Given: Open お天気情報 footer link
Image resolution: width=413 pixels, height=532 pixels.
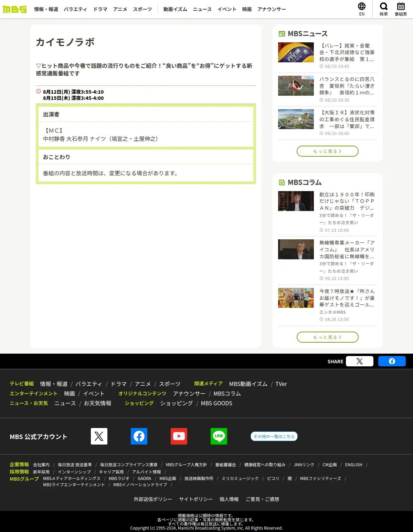Looking at the screenshot, I should click(98, 403).
